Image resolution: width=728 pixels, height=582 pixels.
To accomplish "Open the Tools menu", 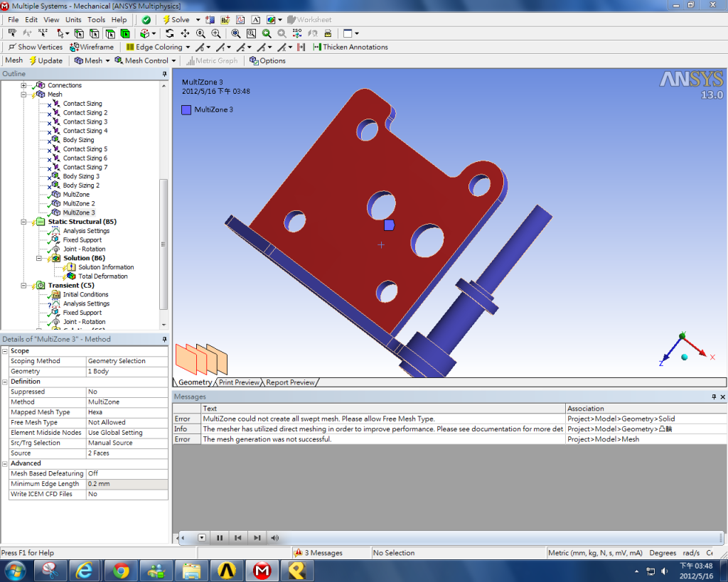I will 96,20.
